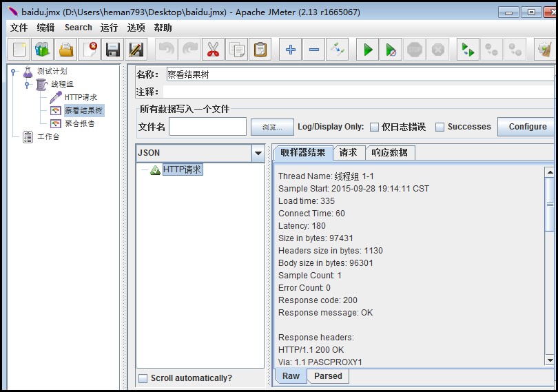Open the 运行 menu
Screen dimensions: 558x392
coord(109,28)
